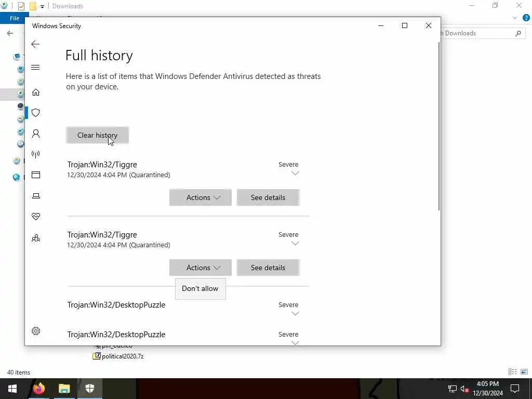Choose Don't allow from the Actions menu
Viewport: 532px width, 399px height.
point(200,288)
